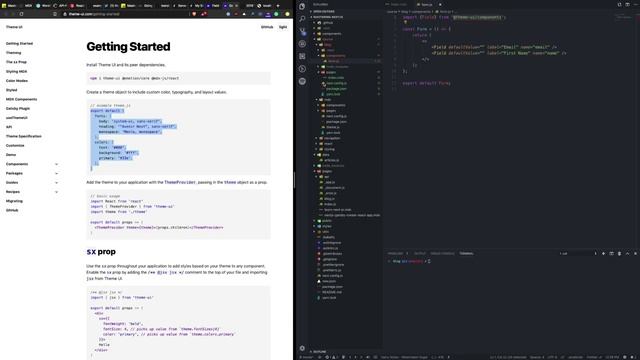Click the new terminal plus icon
Screen dimensions: 640x360
[603, 253]
